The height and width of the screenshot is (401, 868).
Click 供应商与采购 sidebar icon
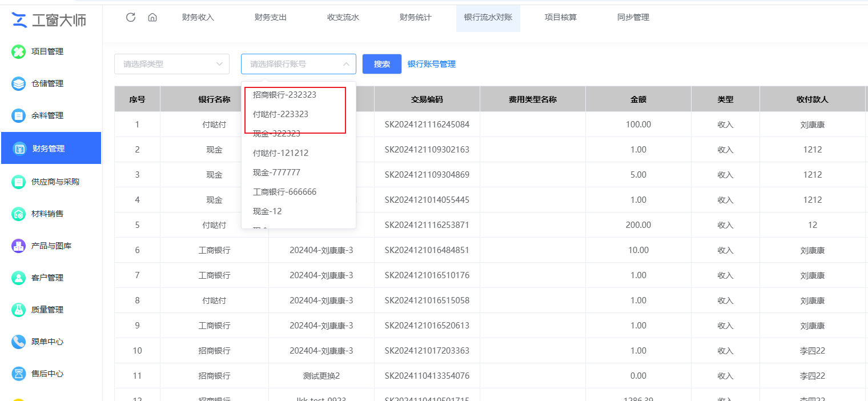point(19,182)
